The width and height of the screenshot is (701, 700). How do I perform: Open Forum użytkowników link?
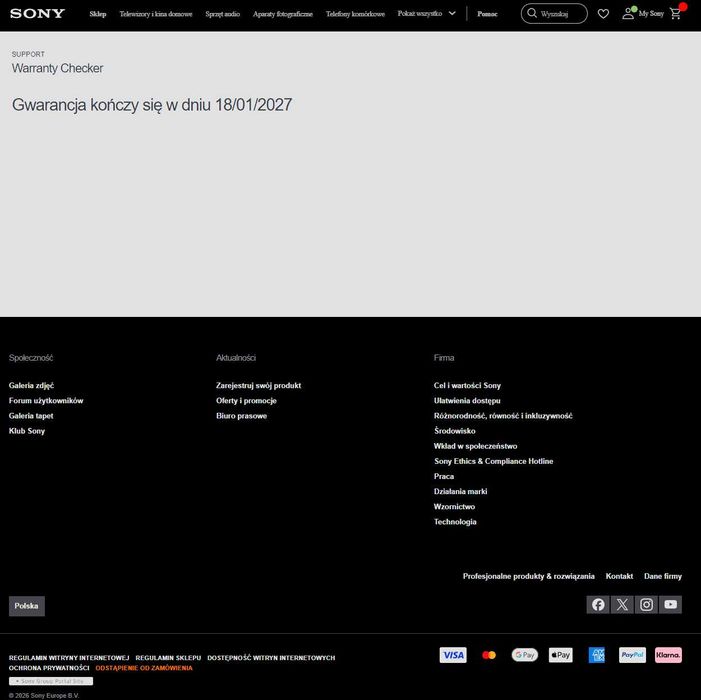pos(46,401)
